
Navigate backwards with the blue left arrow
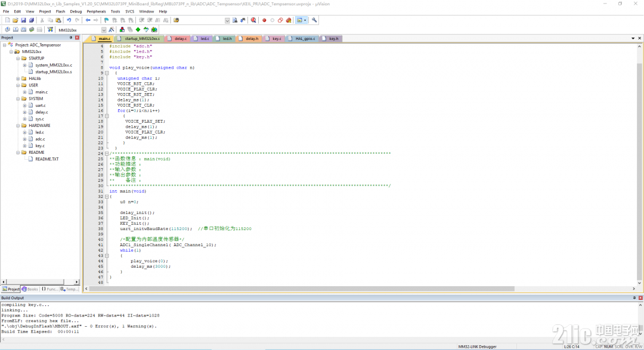tap(88, 20)
